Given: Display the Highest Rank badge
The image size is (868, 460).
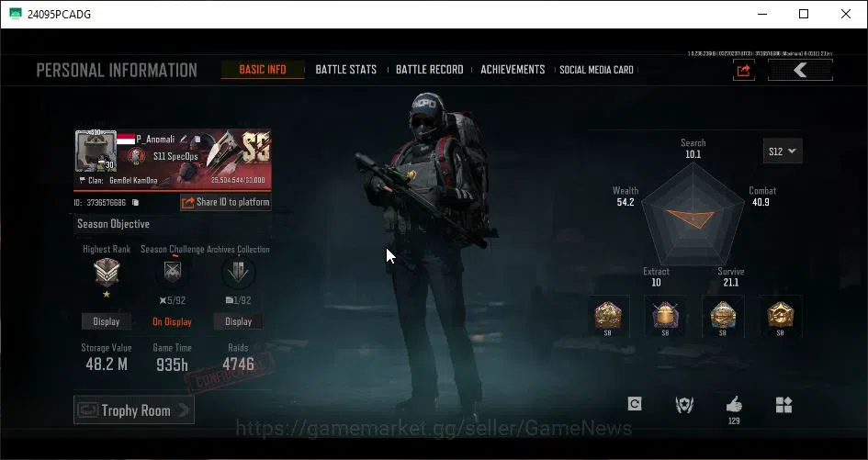Looking at the screenshot, I should (x=107, y=321).
